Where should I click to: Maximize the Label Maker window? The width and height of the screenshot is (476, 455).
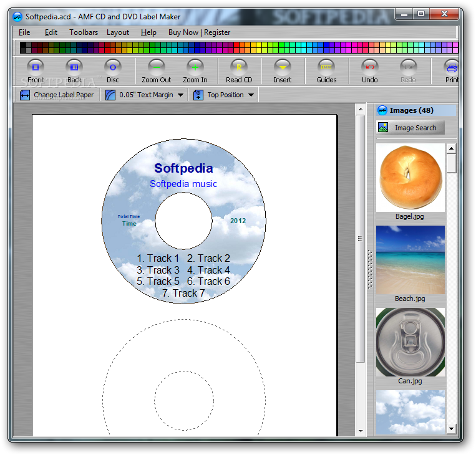point(421,14)
